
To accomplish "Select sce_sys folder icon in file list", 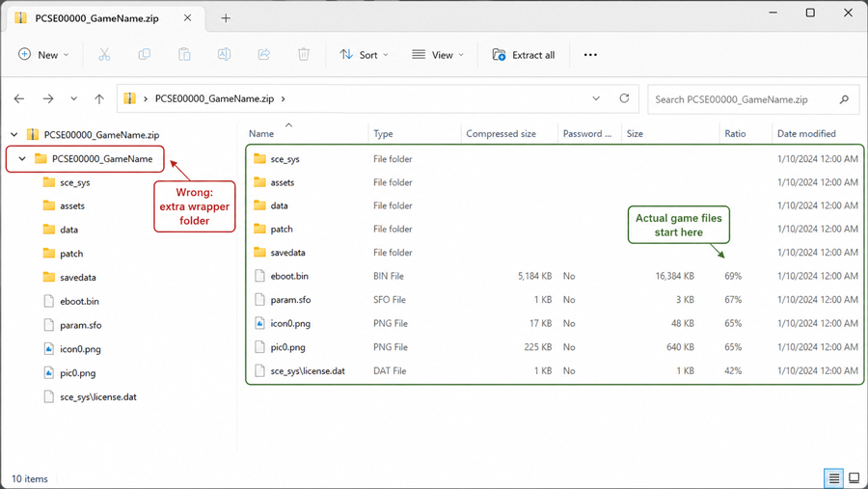I will click(x=259, y=159).
